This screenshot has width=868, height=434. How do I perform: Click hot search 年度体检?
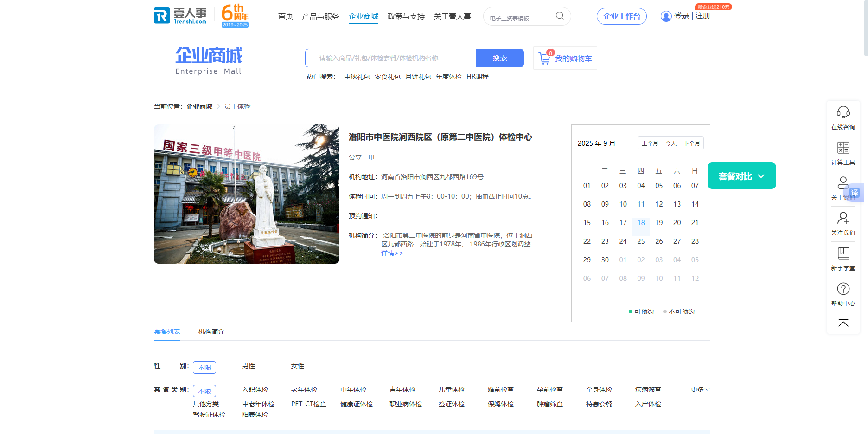tap(449, 77)
